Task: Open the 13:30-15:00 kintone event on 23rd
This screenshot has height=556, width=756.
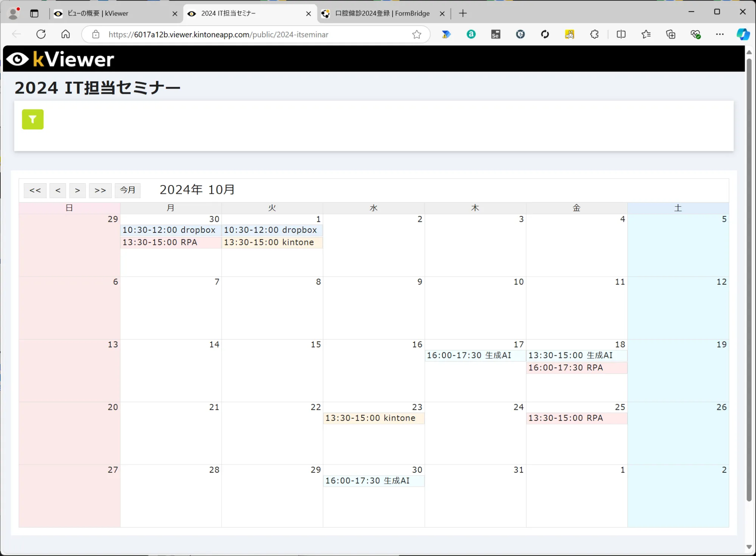Action: 371,418
